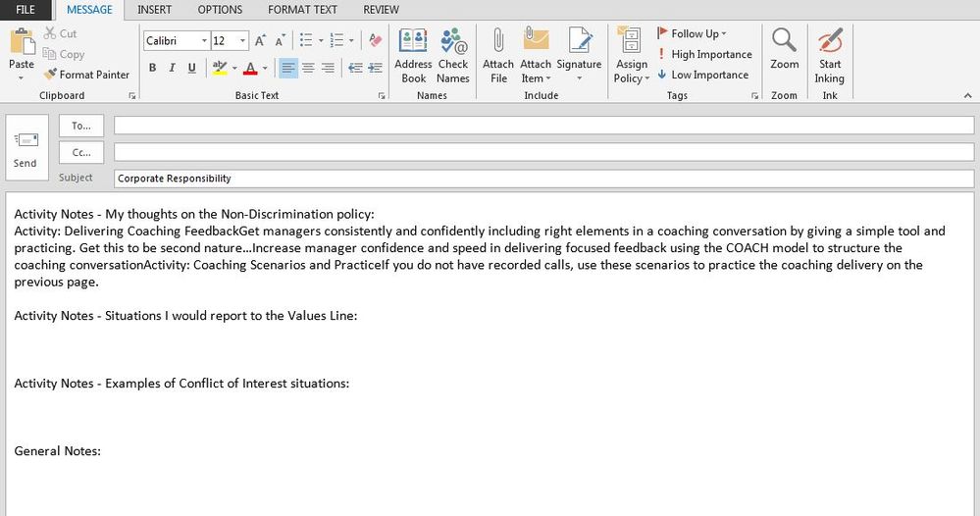Toggle Underline formatting
The width and height of the screenshot is (980, 516).
192,68
